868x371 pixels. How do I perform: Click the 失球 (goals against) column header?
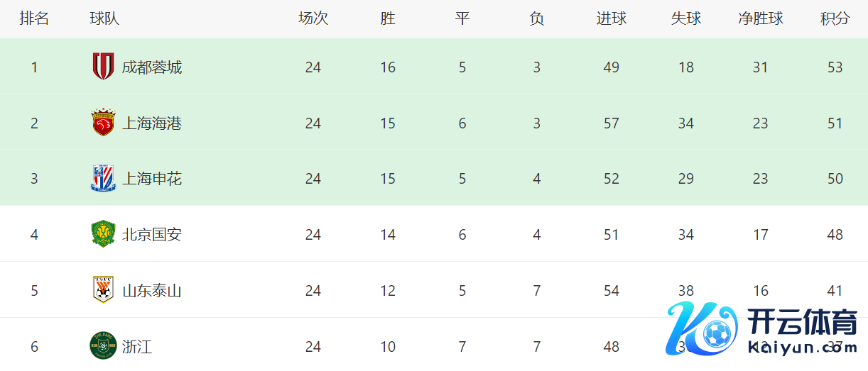click(x=686, y=18)
